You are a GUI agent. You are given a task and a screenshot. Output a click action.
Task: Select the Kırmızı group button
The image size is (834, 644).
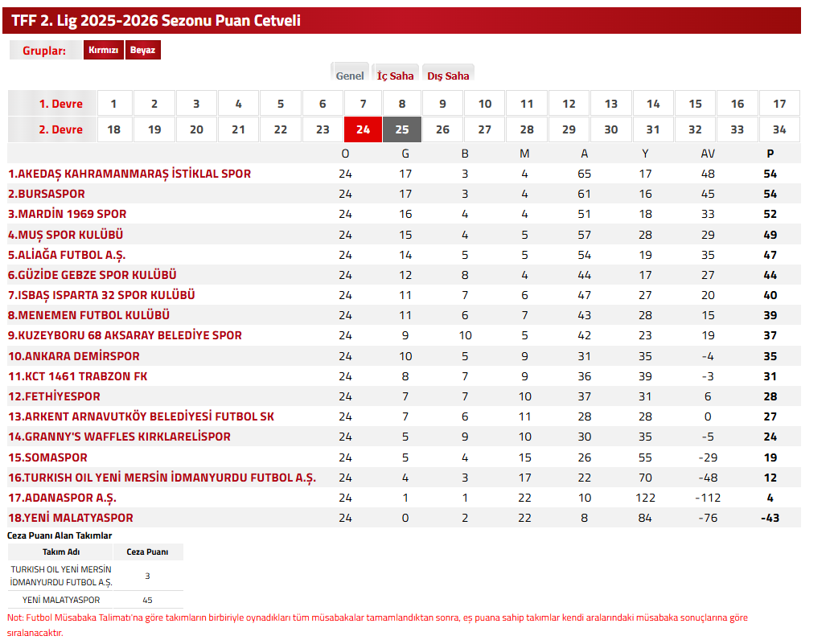click(103, 51)
